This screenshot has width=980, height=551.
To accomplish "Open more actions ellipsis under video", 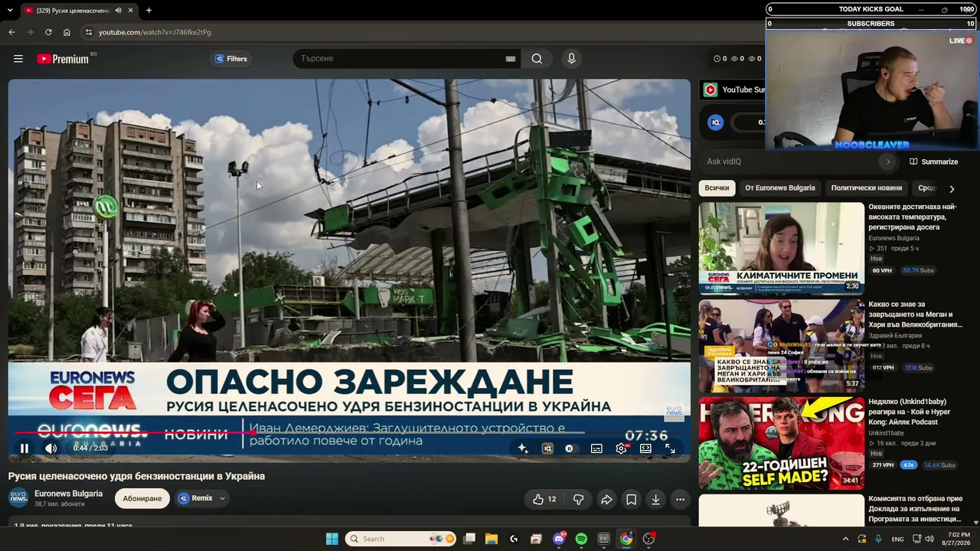I will click(x=680, y=499).
